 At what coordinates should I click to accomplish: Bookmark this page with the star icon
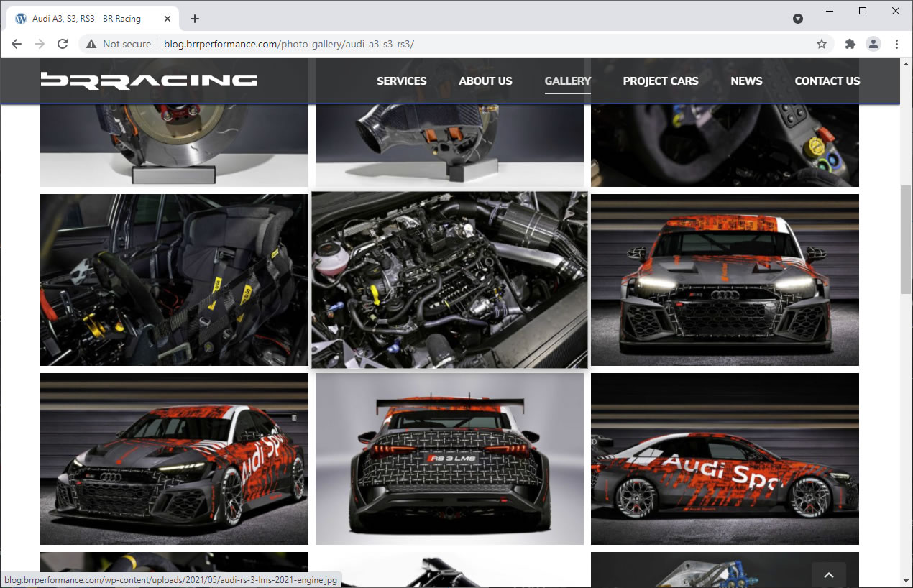(822, 44)
